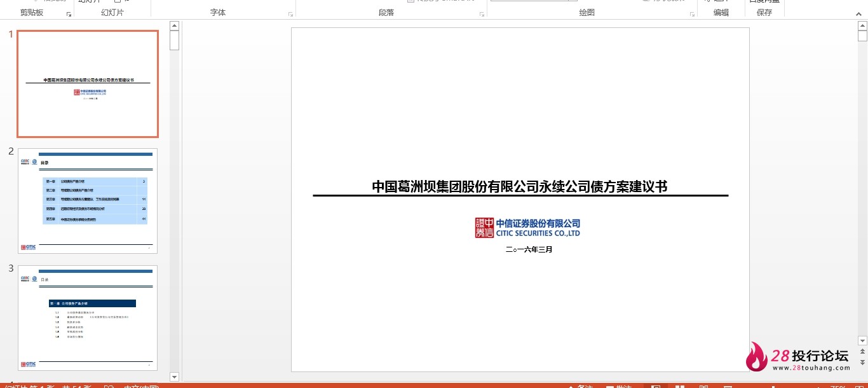Open the 字体 (Font) group dialog launcher
This screenshot has height=388, width=868.
[x=291, y=13]
